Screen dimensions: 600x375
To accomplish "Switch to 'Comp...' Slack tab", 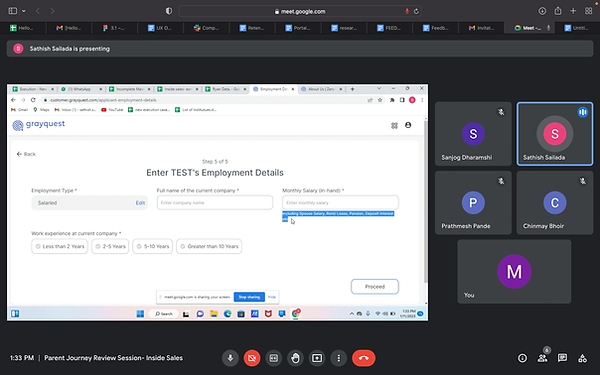I will click(x=206, y=28).
